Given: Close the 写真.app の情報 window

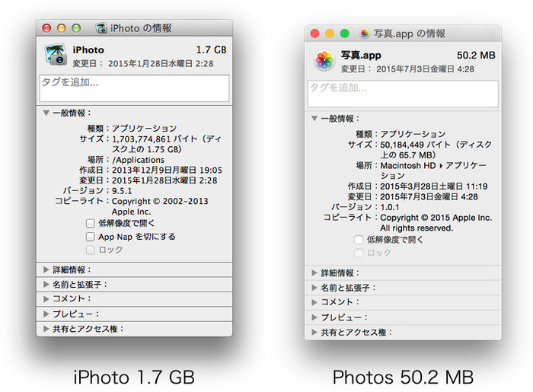Looking at the screenshot, I should 314,33.
